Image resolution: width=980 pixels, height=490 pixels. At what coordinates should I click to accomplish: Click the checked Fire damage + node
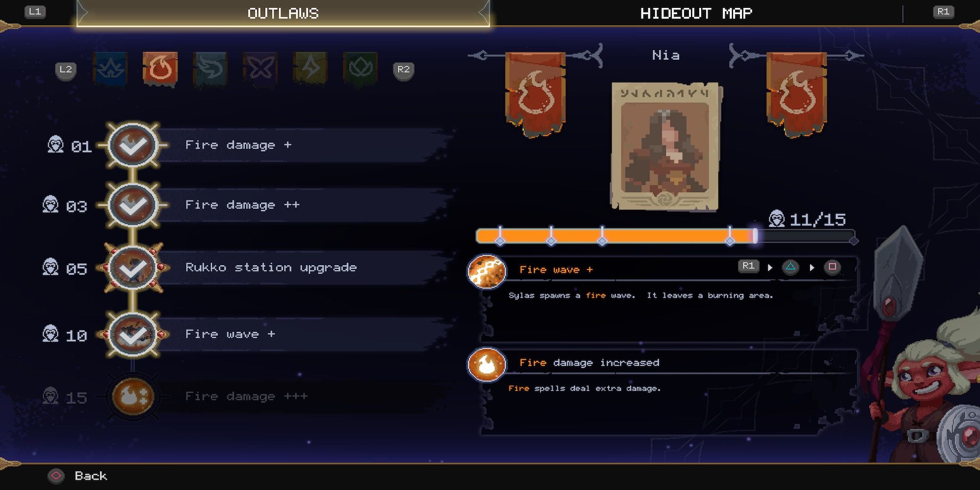coord(133,145)
